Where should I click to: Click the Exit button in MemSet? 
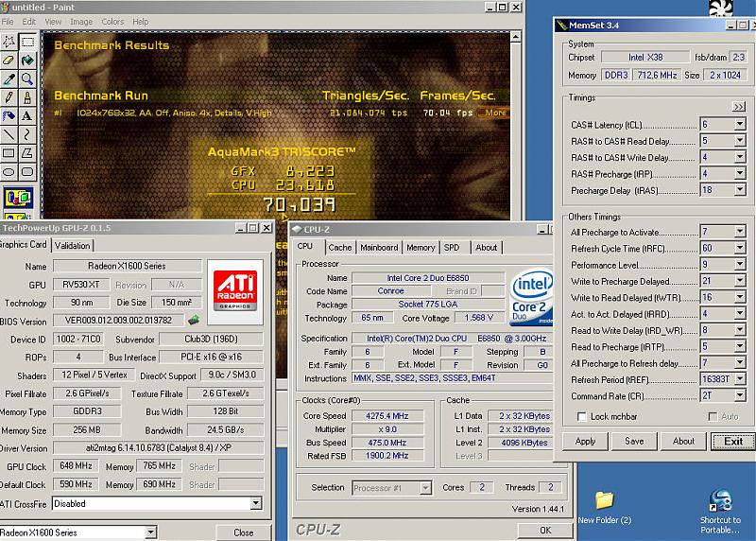pyautogui.click(x=733, y=441)
